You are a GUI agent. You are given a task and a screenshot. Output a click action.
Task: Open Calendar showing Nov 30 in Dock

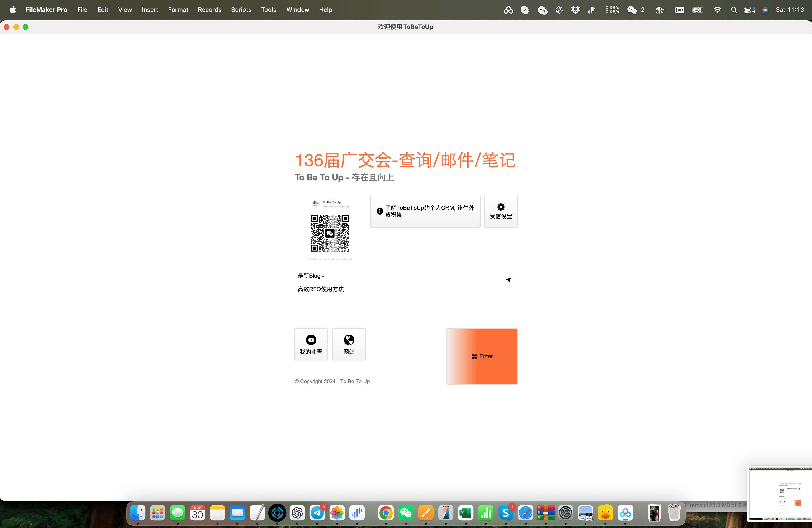tap(198, 513)
